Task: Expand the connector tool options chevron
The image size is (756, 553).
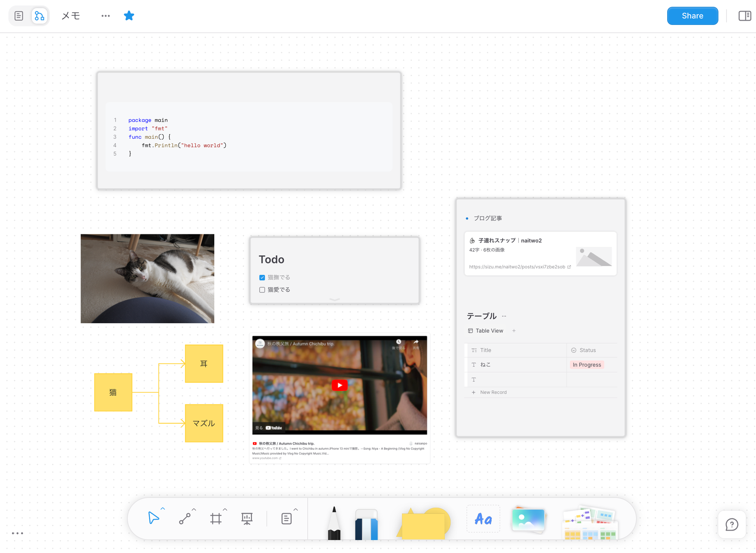Action: [x=194, y=510]
